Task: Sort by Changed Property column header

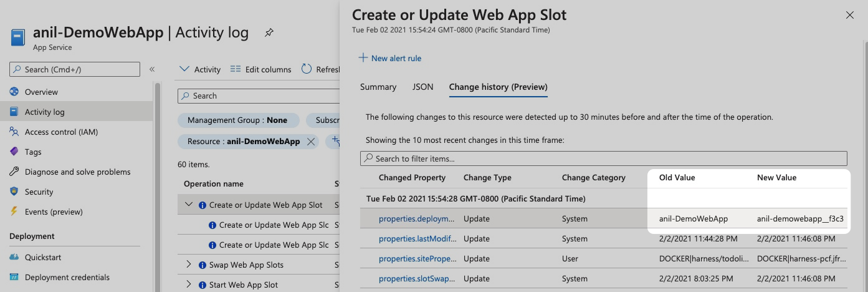Action: point(413,178)
